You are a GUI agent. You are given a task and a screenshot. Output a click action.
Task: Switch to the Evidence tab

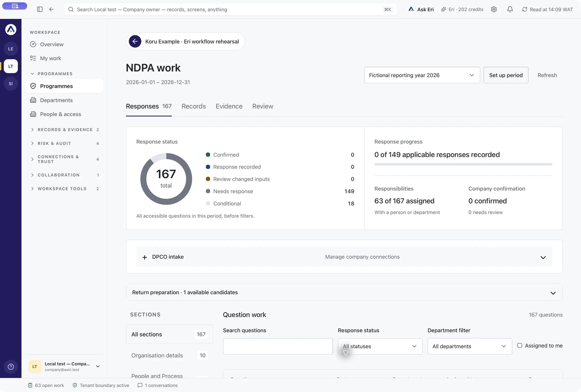pos(229,106)
